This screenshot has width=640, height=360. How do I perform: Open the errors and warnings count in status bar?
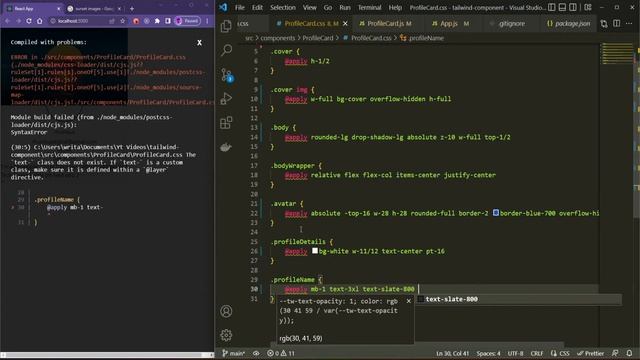(x=281, y=353)
